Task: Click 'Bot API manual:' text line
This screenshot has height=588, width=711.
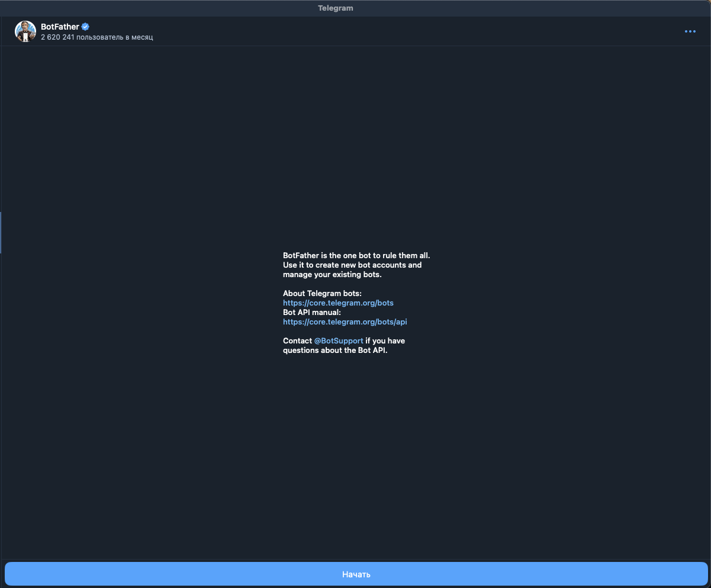Action: coord(312,312)
